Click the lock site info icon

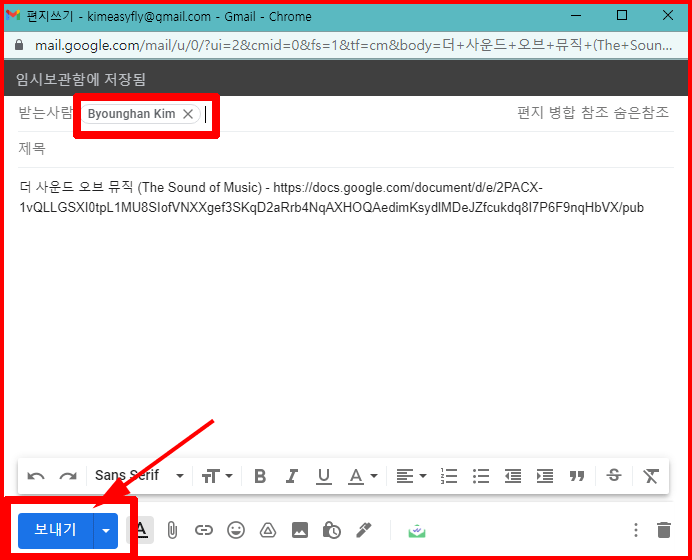coord(19,45)
